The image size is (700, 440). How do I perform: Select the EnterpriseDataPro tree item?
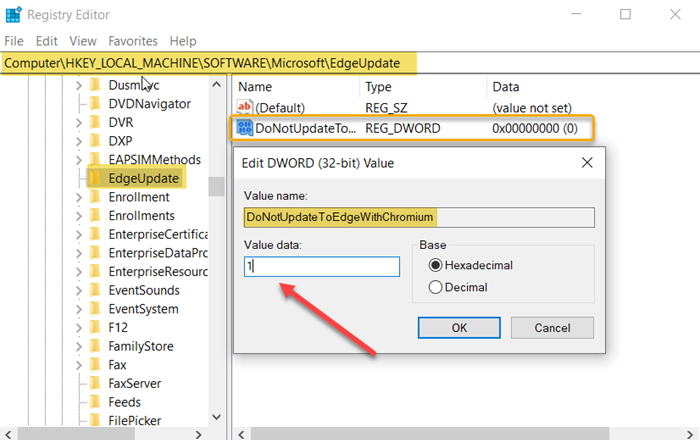[158, 253]
